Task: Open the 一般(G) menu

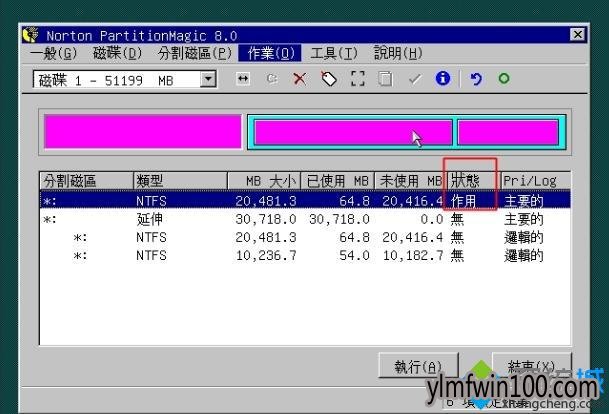Action: click(54, 53)
